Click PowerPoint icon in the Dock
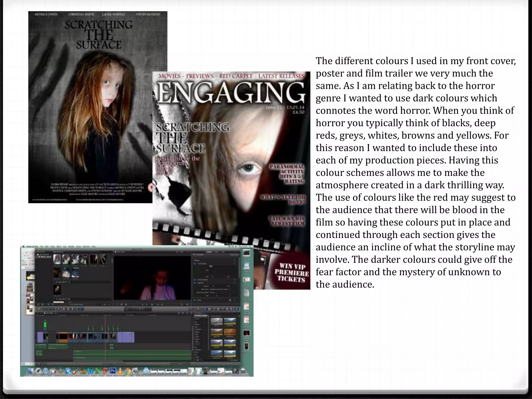Viewport: 532px width, 399px height. tap(105, 371)
